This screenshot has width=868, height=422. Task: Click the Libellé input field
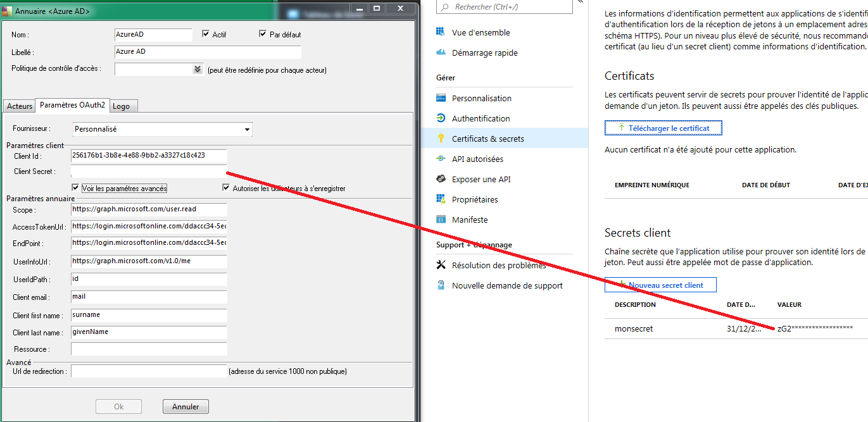[x=208, y=53]
